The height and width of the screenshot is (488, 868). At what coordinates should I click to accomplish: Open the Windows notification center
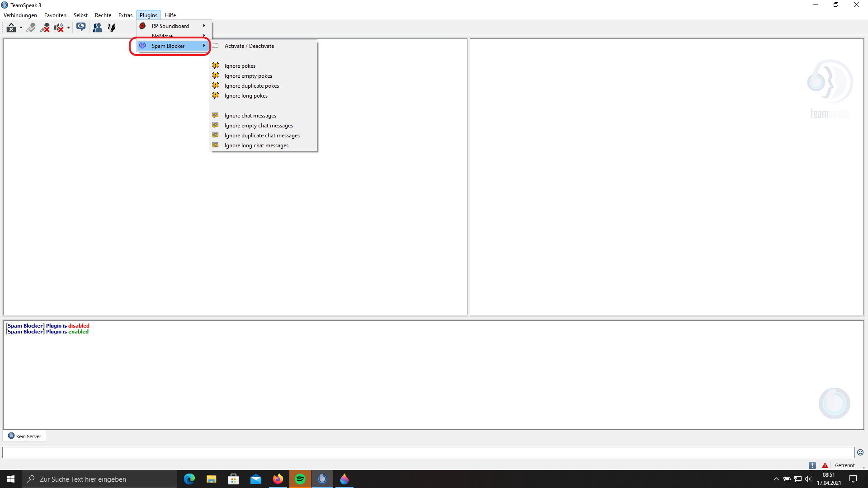[x=853, y=479]
